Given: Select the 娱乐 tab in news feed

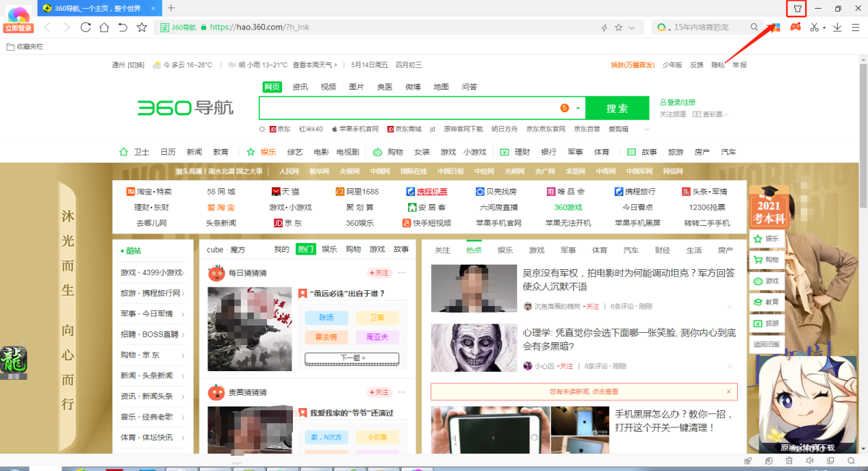Looking at the screenshot, I should point(505,250).
